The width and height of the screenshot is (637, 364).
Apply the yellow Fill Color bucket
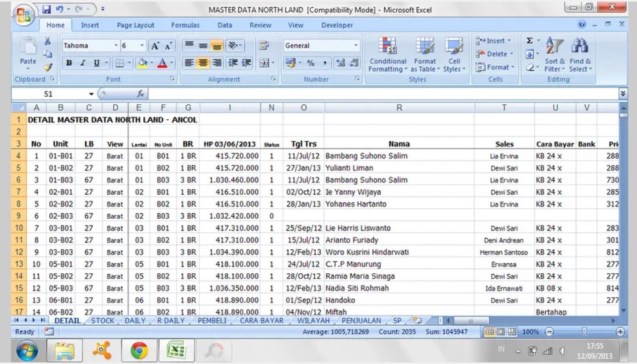[x=142, y=63]
